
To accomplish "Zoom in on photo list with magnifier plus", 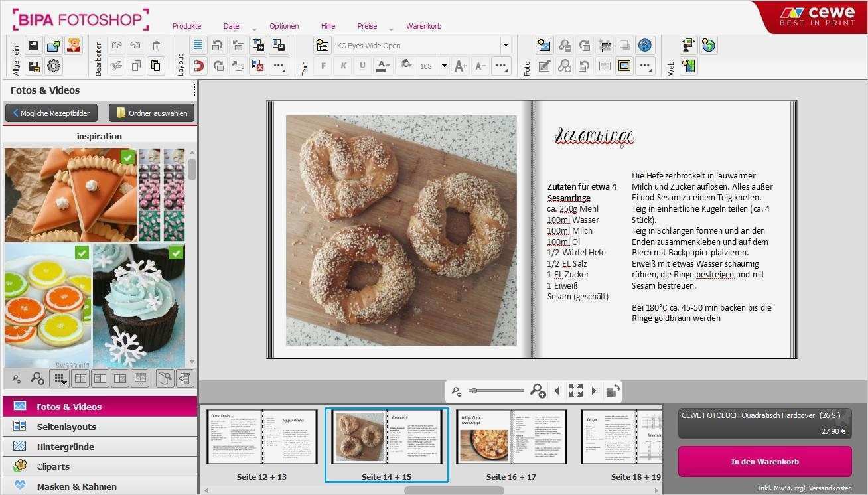I will click(x=38, y=378).
